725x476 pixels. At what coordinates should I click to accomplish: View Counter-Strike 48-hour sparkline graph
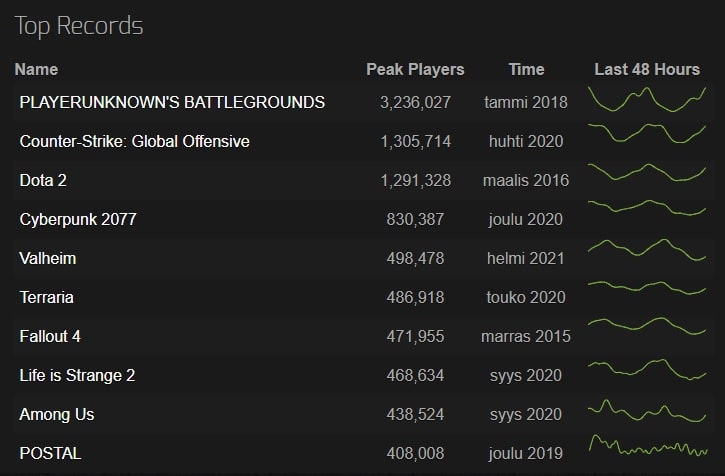point(647,133)
